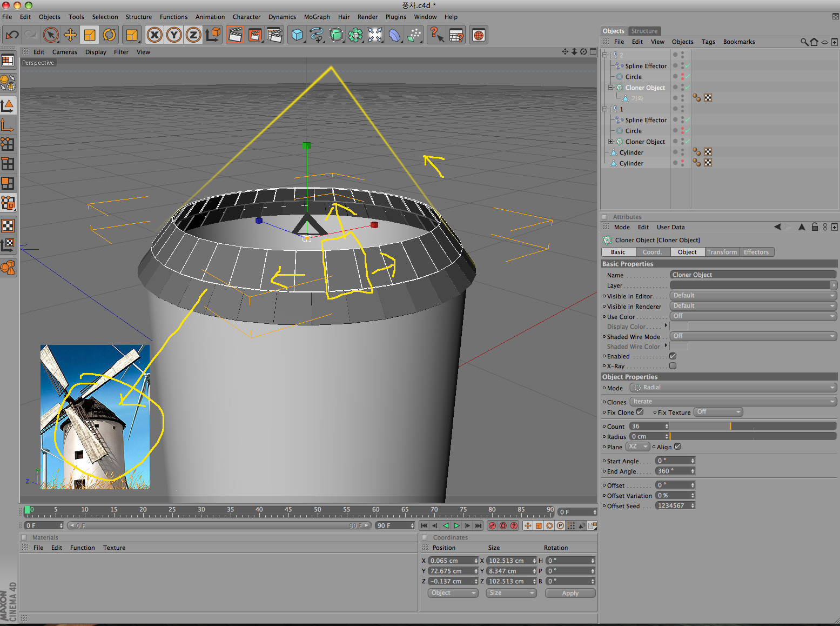
Task: Open the Render Settings icon
Action: [274, 35]
